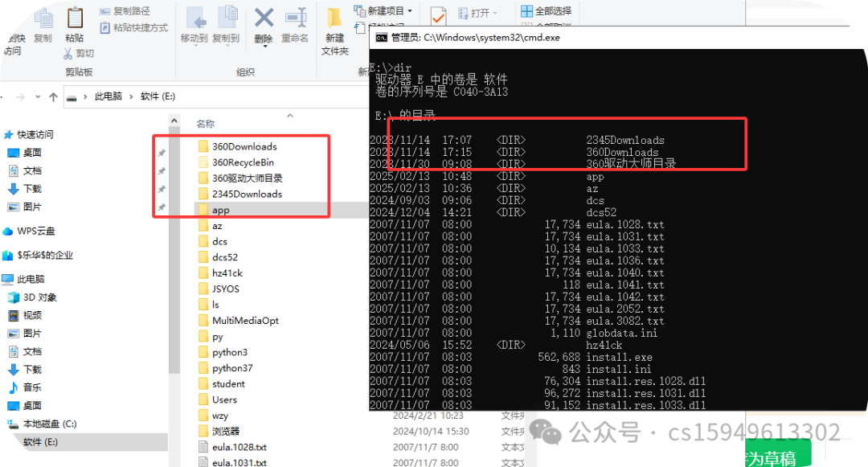868x467 pixels.
Task: Select the dcs52 folder in Explorer
Action: pos(225,257)
